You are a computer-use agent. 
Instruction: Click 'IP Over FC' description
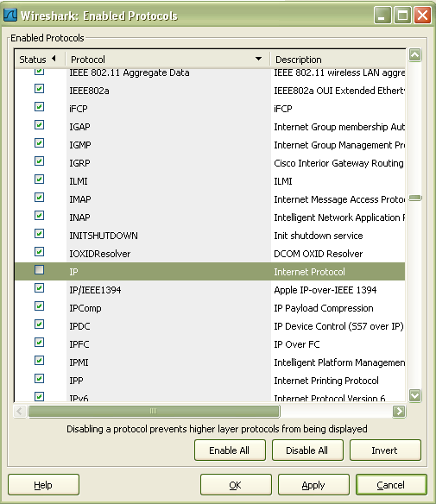pyautogui.click(x=297, y=344)
